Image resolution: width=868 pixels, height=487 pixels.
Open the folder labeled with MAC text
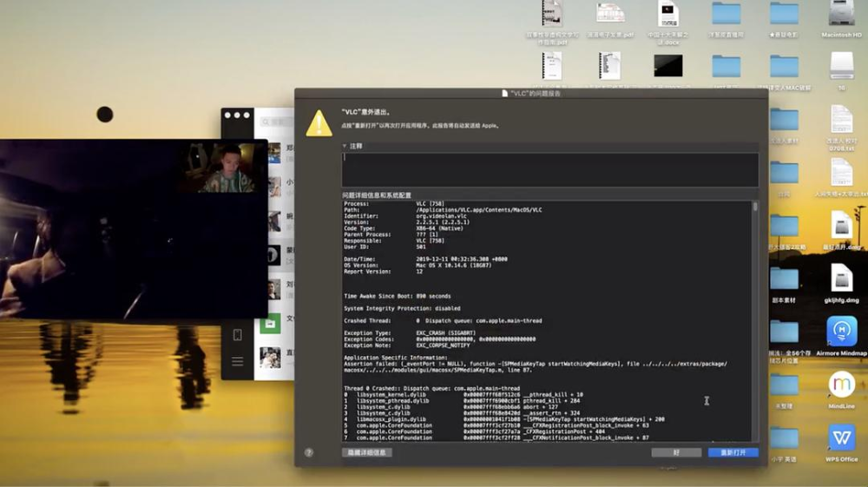pos(784,66)
